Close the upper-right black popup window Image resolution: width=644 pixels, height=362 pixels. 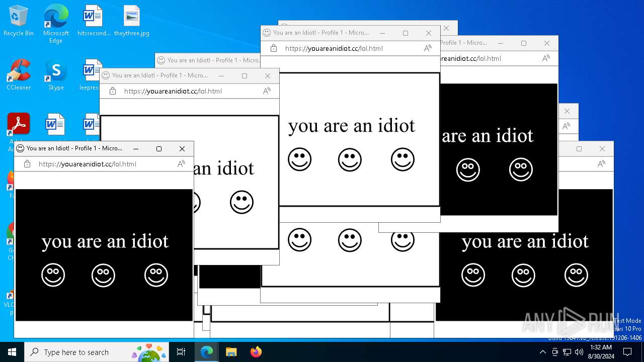point(547,43)
